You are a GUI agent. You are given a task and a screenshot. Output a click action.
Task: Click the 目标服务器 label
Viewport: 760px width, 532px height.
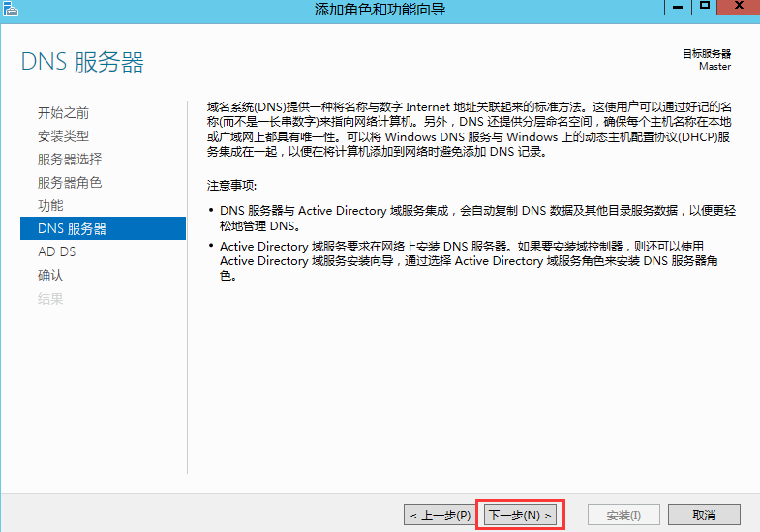point(707,54)
